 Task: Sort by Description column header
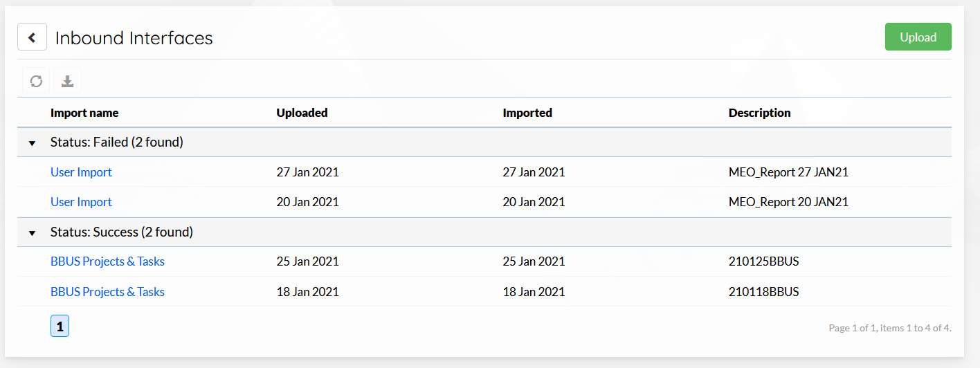pyautogui.click(x=759, y=113)
